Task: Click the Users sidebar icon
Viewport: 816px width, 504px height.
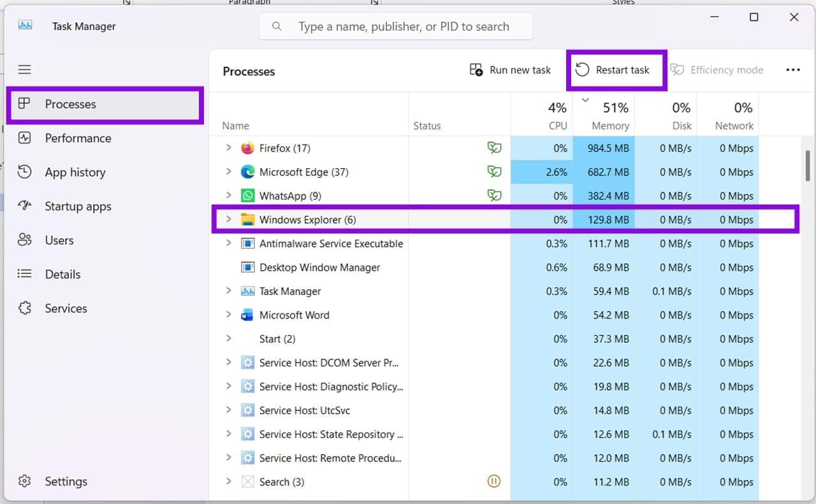Action: (24, 240)
